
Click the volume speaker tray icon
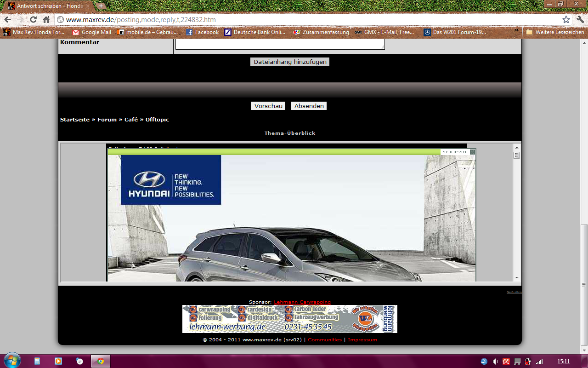(x=495, y=361)
